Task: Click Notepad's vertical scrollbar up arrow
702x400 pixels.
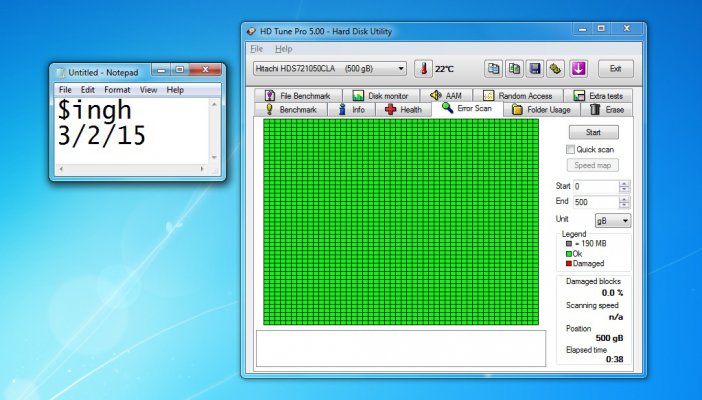Action: coord(214,104)
